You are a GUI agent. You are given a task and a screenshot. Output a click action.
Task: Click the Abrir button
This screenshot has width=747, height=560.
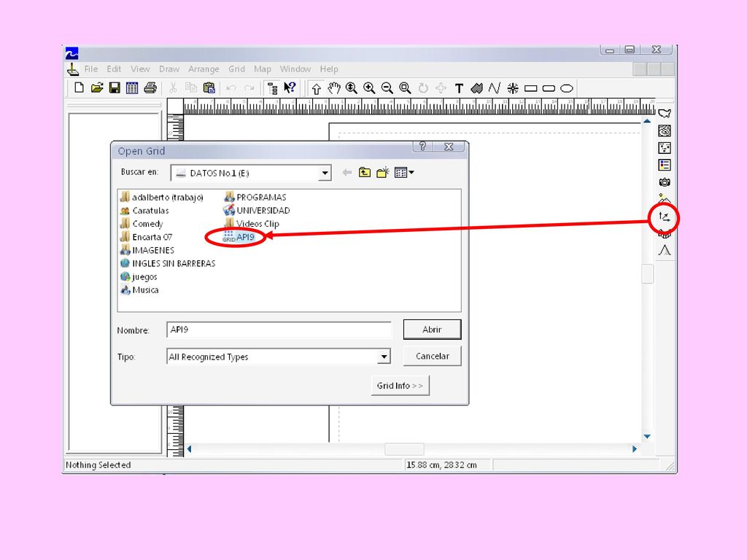432,330
